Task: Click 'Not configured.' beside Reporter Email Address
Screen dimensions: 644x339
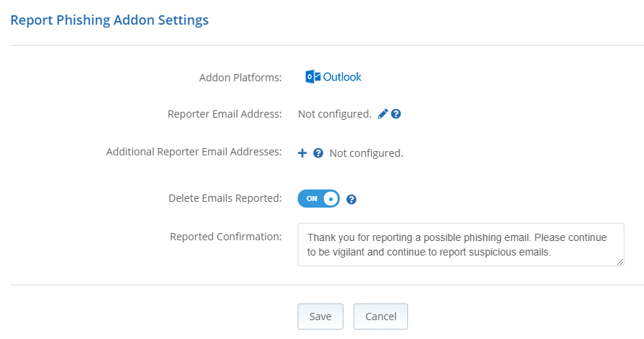Action: click(x=335, y=114)
